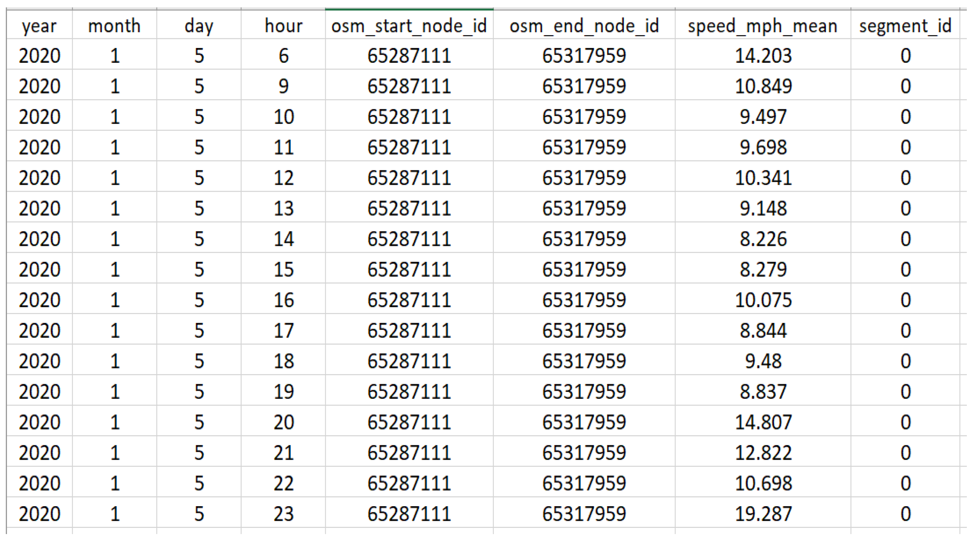
Task: Click speed value 14.807 cell
Action: click(x=763, y=422)
